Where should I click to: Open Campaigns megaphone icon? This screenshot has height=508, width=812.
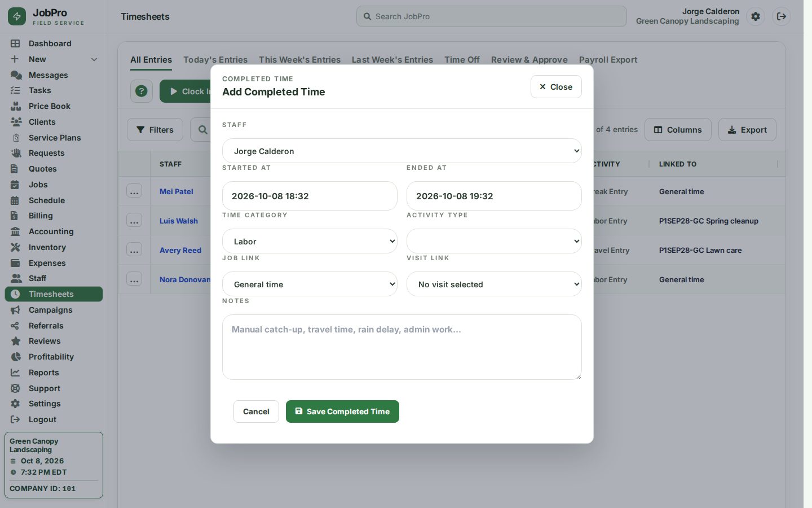(16, 310)
